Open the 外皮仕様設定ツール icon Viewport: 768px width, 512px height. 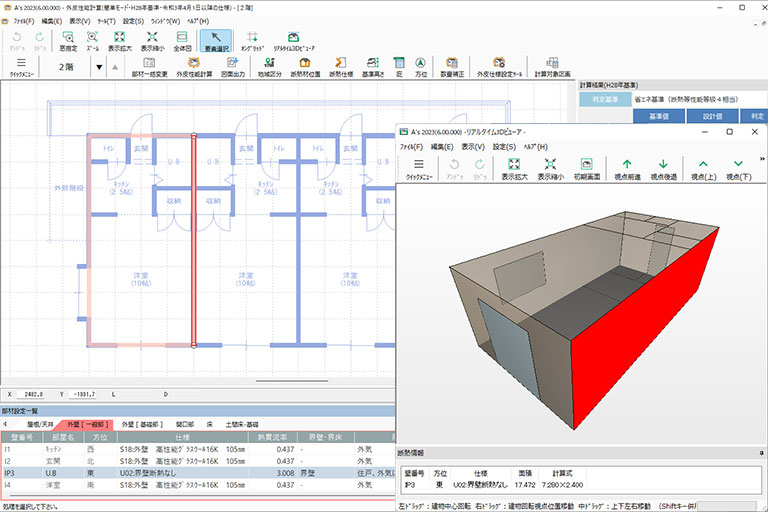(x=499, y=67)
